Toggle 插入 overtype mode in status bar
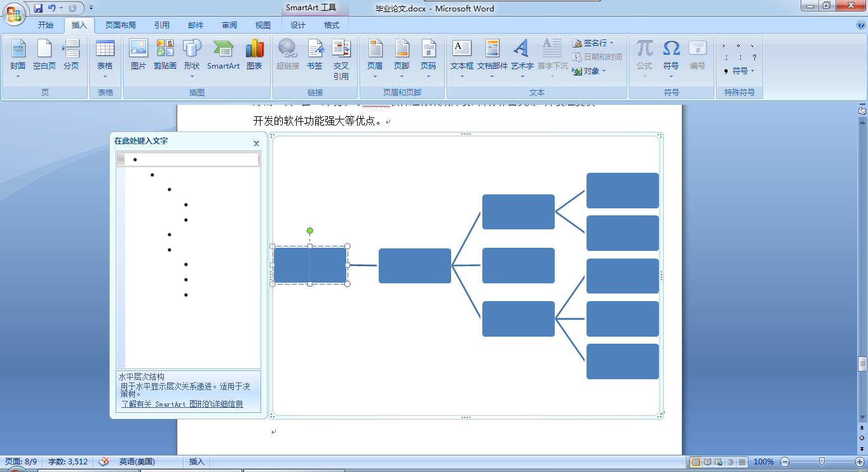Viewport: 868px width, 472px height. pos(195,461)
